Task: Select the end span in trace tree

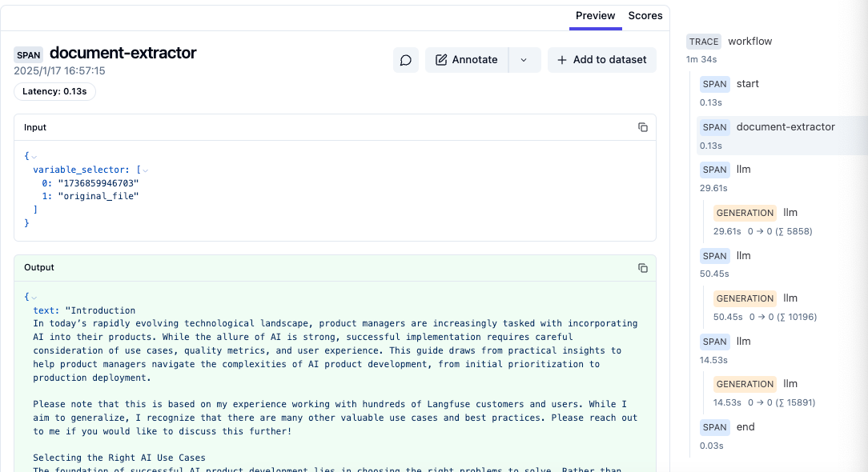Action: point(745,427)
